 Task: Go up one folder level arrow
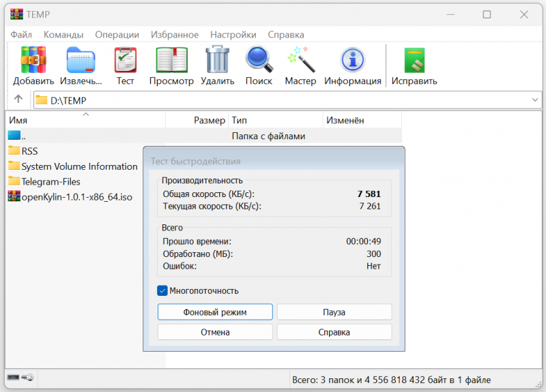pyautogui.click(x=18, y=100)
